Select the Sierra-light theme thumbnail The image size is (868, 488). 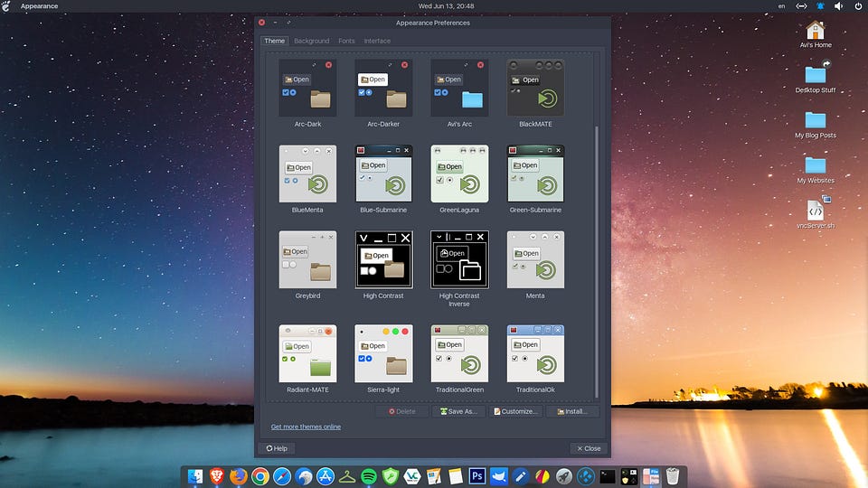(x=383, y=353)
